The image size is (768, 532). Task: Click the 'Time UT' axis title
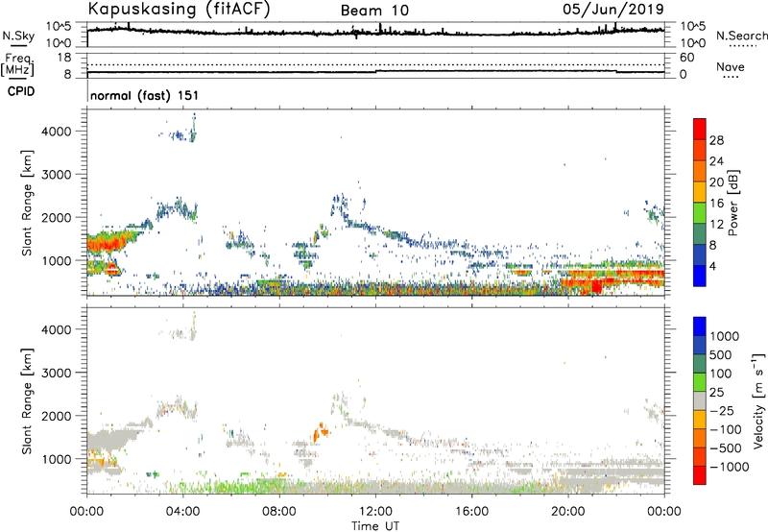coord(375,526)
